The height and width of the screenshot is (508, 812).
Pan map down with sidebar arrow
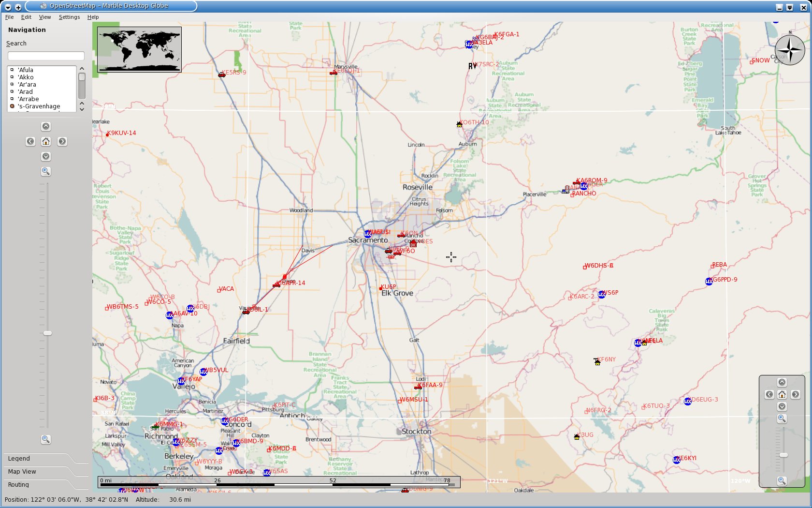pos(46,156)
